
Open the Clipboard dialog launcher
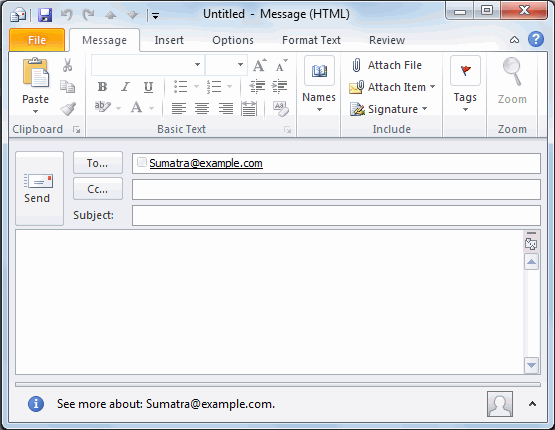pos(76,130)
